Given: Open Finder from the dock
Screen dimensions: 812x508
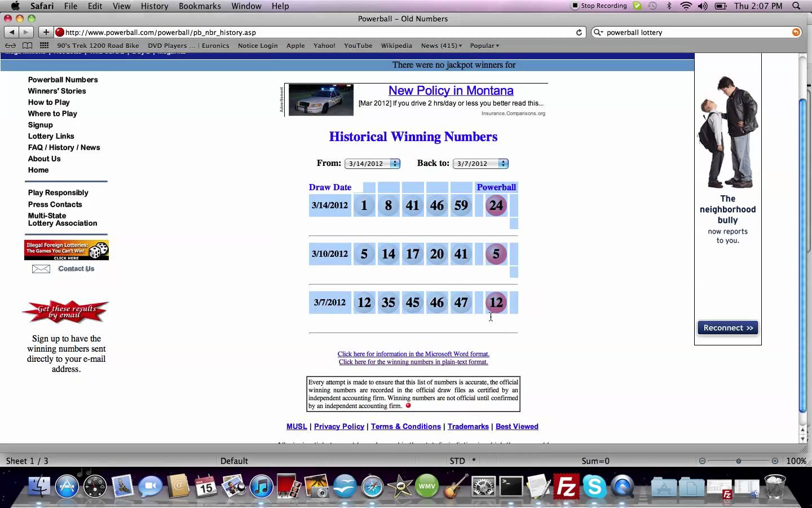Looking at the screenshot, I should (39, 486).
